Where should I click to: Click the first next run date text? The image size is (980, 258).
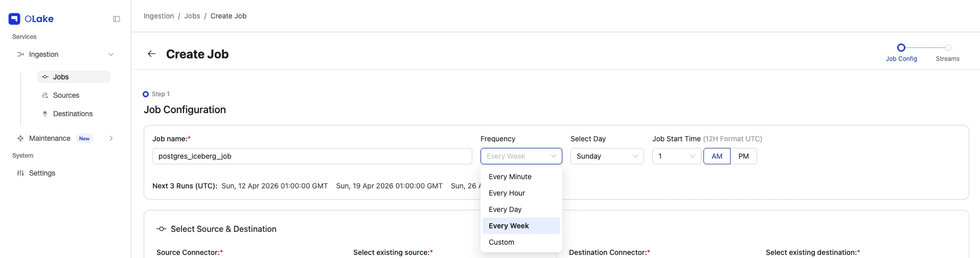(x=275, y=186)
